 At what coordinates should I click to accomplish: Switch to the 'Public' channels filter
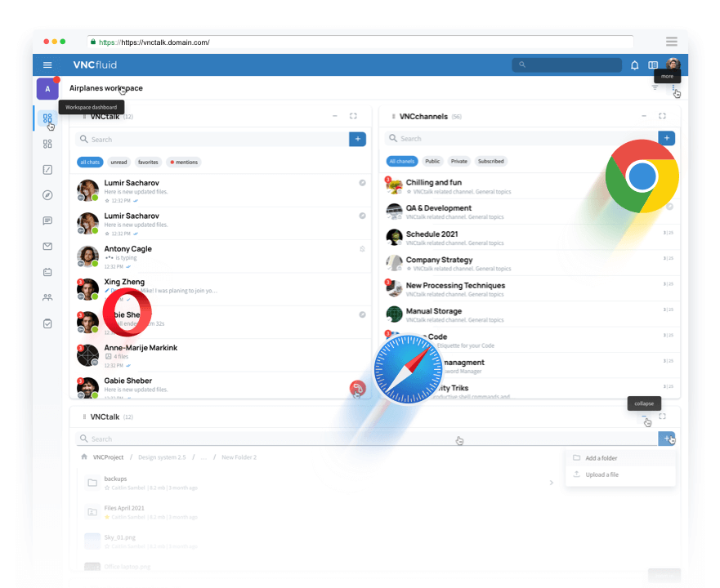click(432, 161)
